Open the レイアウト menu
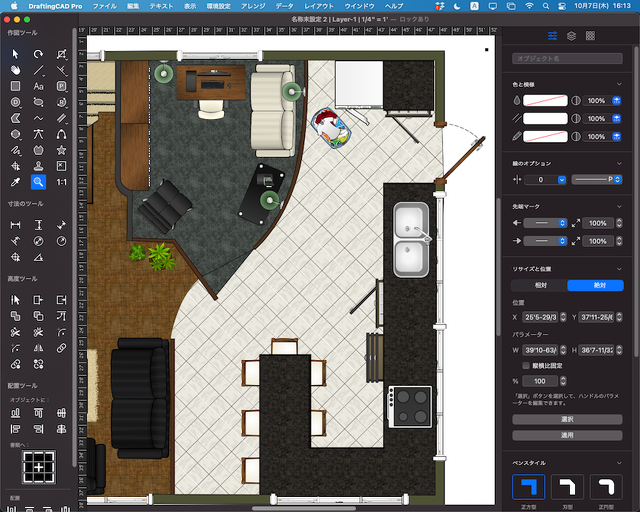This screenshot has height=512, width=640. (x=319, y=6)
